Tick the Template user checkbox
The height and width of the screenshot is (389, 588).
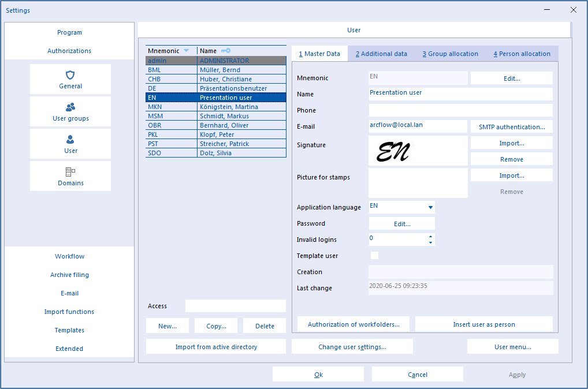(374, 255)
